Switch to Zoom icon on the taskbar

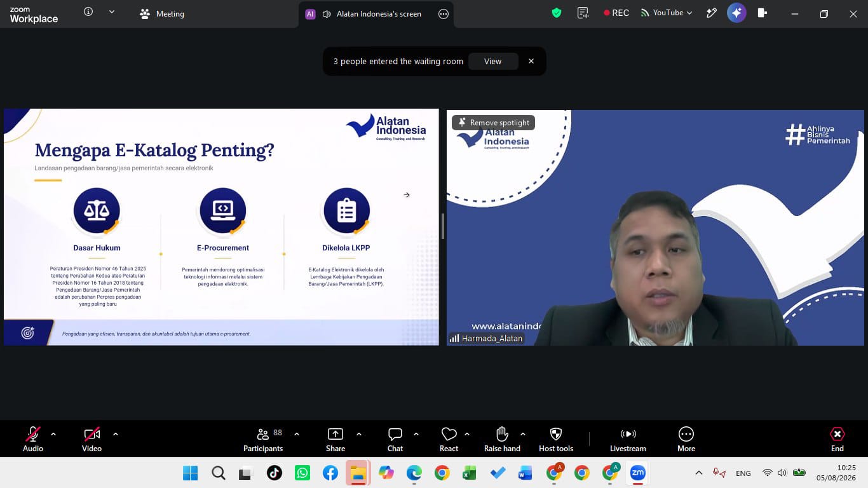pos(637,473)
